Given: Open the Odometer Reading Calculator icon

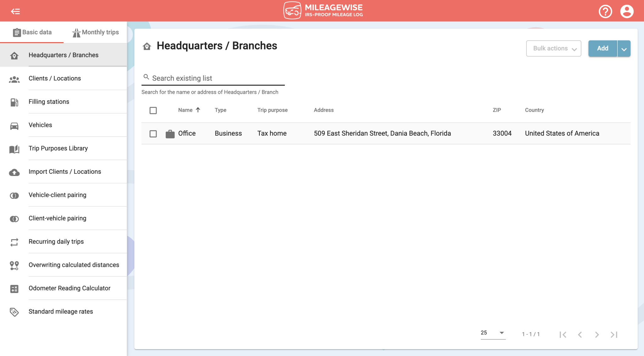Looking at the screenshot, I should [14, 289].
